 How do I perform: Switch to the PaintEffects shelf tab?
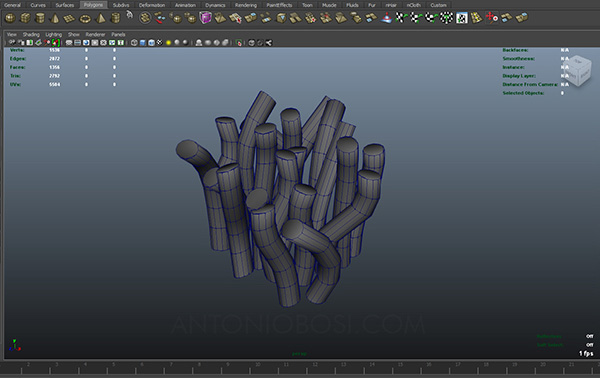click(x=279, y=5)
